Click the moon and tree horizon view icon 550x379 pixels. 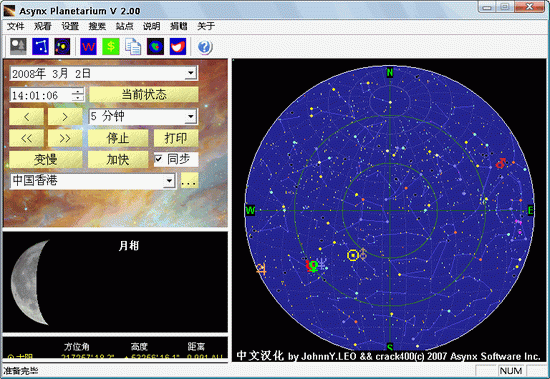tap(18, 47)
